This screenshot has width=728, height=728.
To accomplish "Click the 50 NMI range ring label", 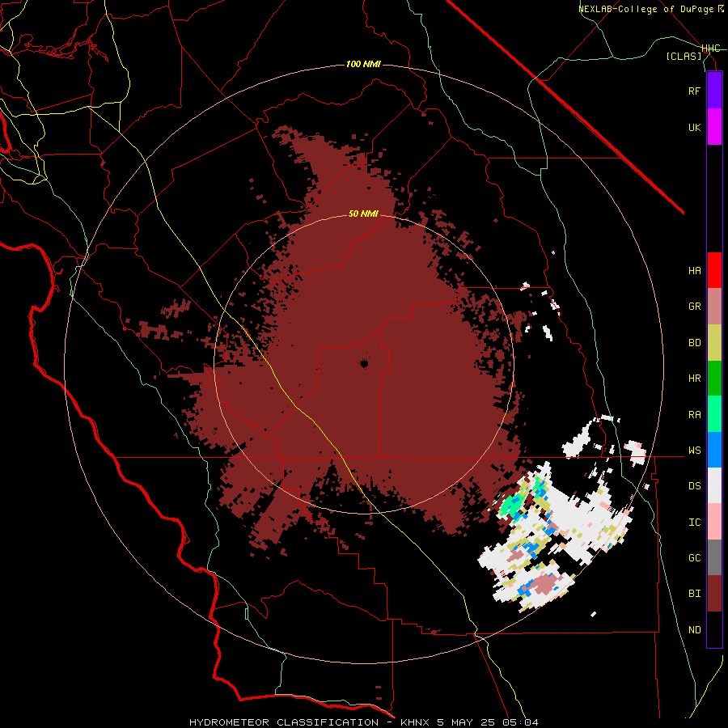I will coord(363,214).
